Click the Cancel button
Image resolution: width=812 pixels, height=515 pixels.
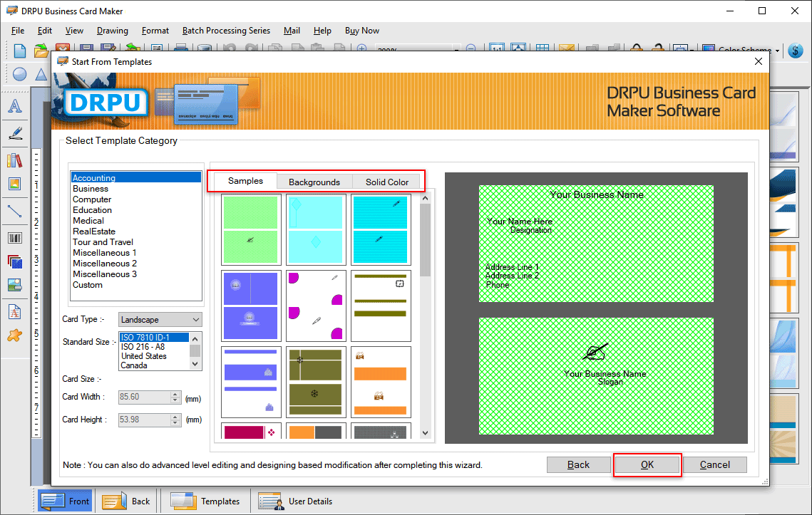tap(714, 465)
